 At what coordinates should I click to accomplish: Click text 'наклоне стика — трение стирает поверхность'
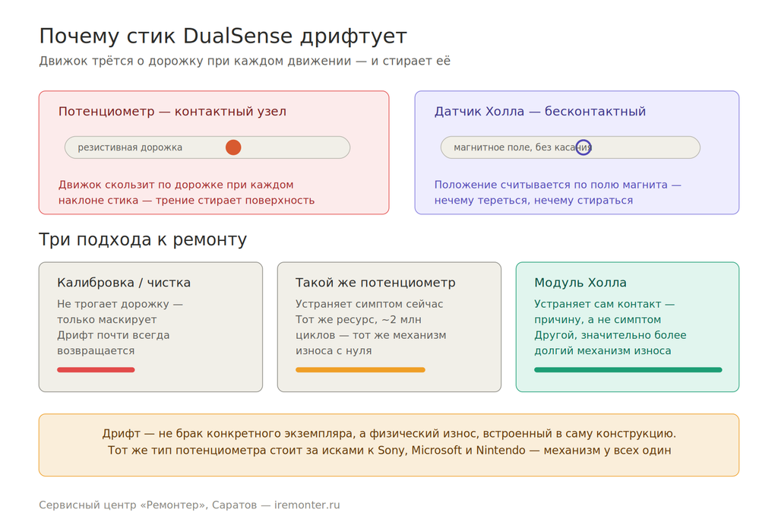pos(187,201)
